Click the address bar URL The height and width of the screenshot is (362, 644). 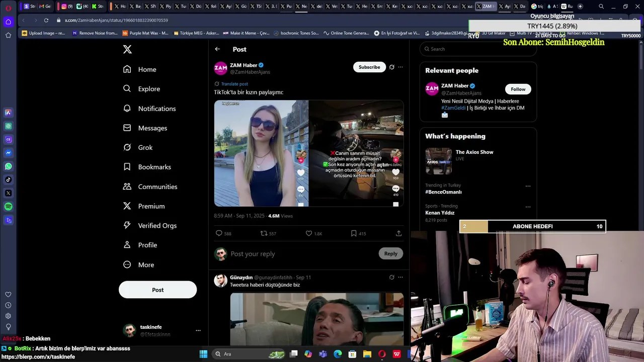tap(116, 20)
